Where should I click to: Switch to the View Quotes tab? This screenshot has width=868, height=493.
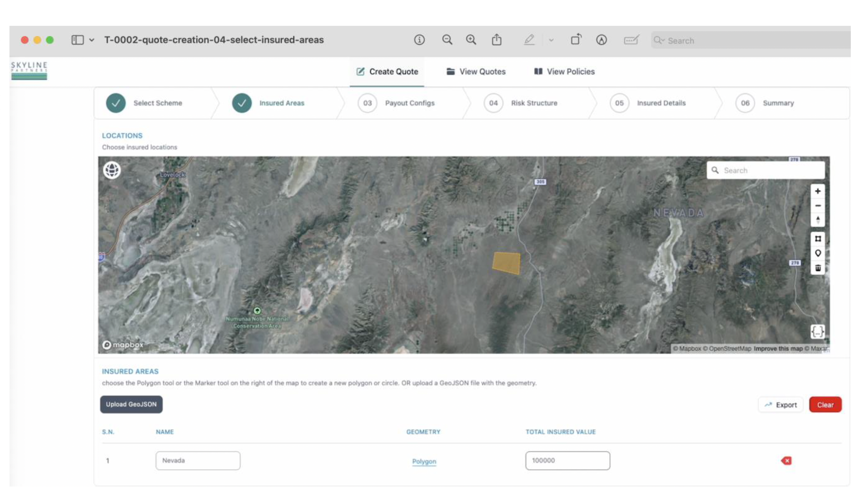pyautogui.click(x=476, y=72)
